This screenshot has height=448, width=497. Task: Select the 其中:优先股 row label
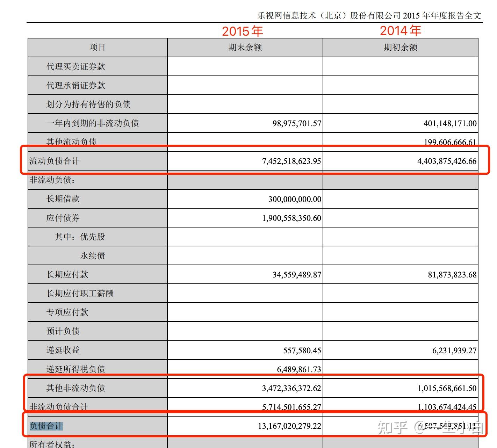pyautogui.click(x=80, y=237)
